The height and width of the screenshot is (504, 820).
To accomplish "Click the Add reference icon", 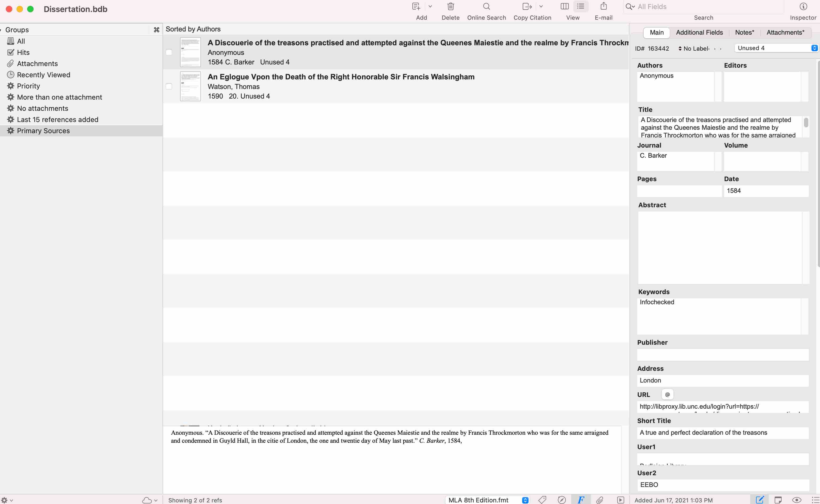I will click(416, 6).
